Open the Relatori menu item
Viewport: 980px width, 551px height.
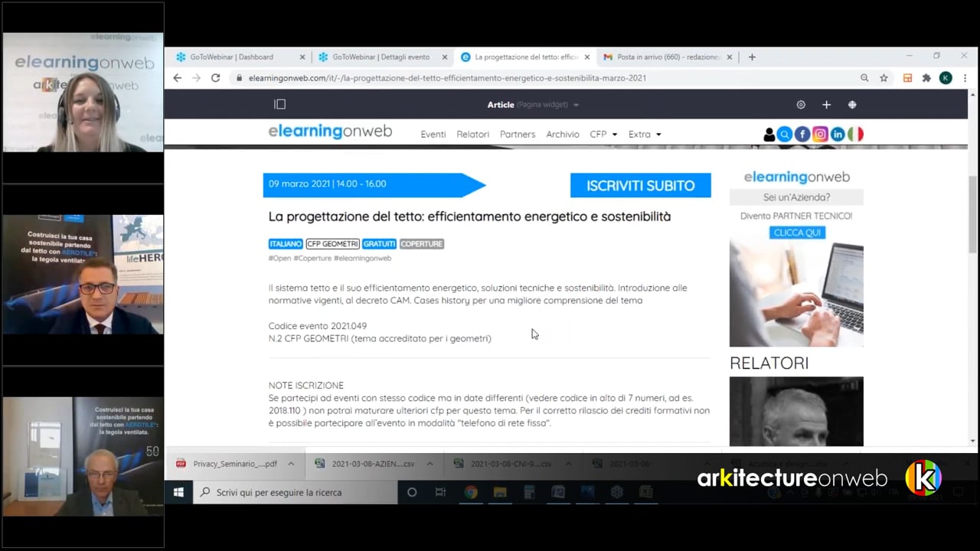pos(472,134)
